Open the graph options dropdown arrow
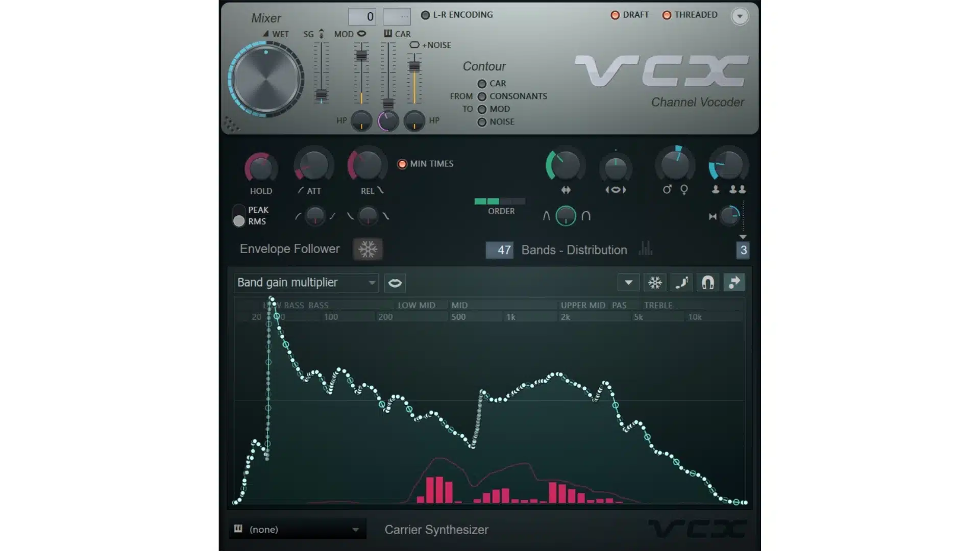Image resolution: width=980 pixels, height=551 pixels. tap(628, 283)
